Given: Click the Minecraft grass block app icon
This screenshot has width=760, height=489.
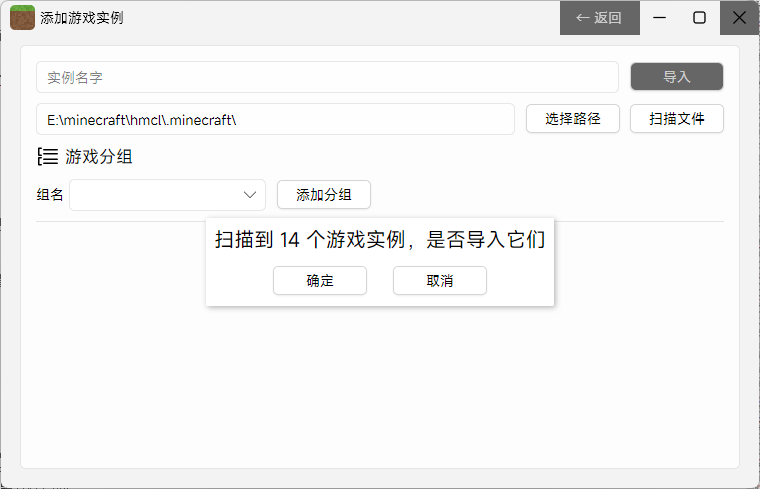Looking at the screenshot, I should coord(22,18).
